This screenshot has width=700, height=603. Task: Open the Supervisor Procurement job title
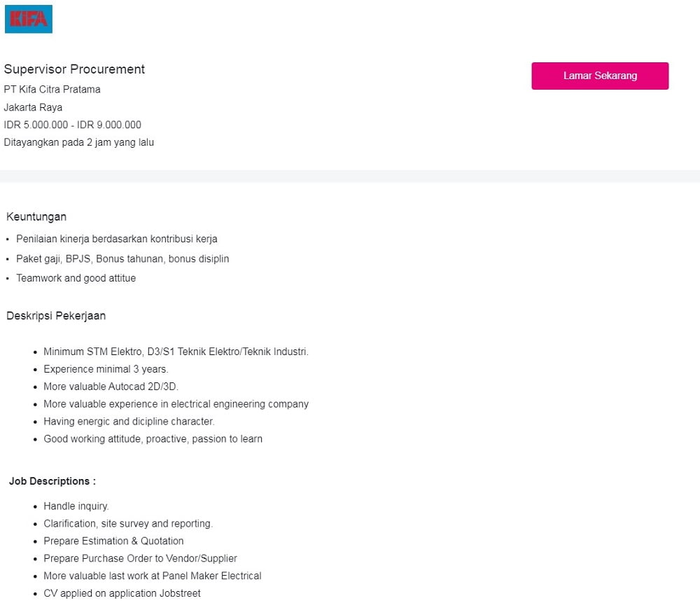(x=75, y=69)
